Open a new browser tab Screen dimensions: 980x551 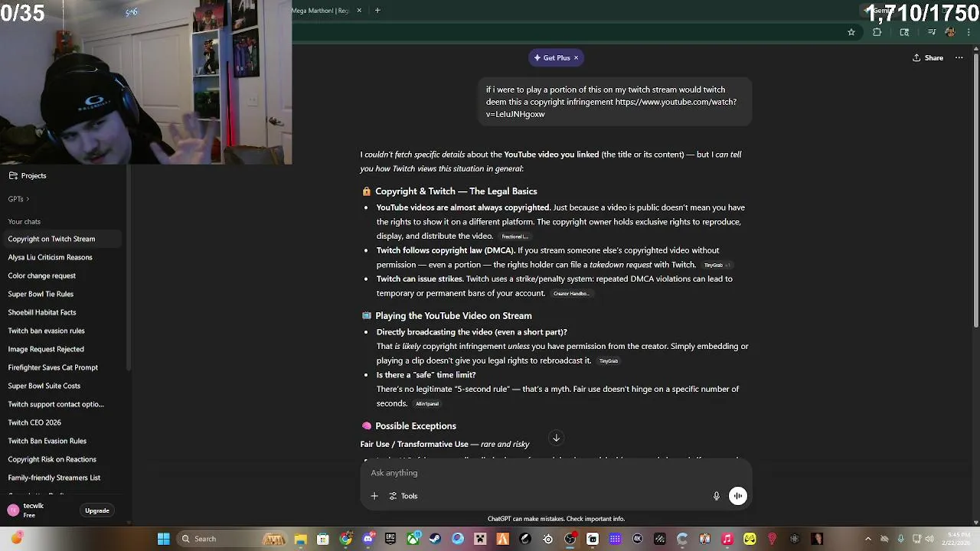377,10
